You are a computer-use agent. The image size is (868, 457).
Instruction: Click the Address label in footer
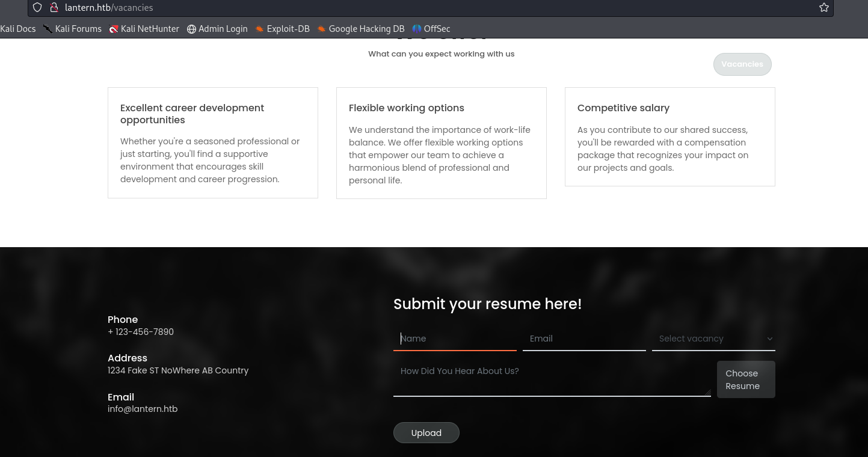tap(128, 358)
